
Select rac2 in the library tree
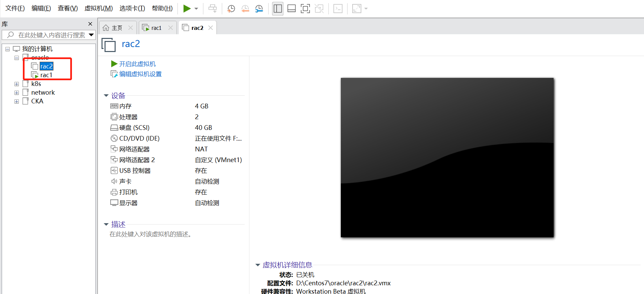tap(46, 66)
